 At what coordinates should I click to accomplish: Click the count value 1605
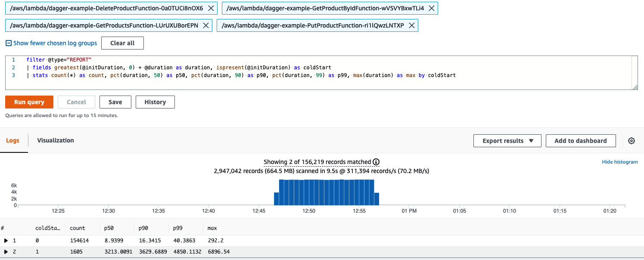coord(76,252)
